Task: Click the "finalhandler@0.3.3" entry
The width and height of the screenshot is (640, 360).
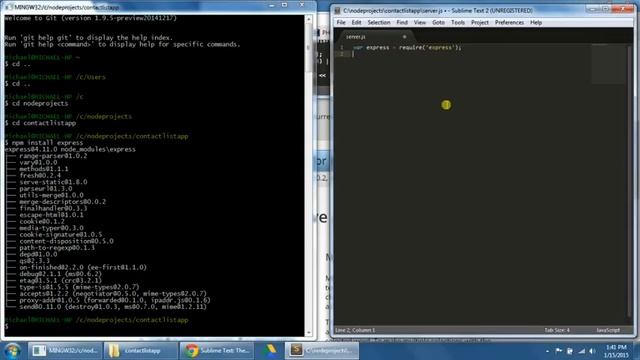Action: pos(53,208)
